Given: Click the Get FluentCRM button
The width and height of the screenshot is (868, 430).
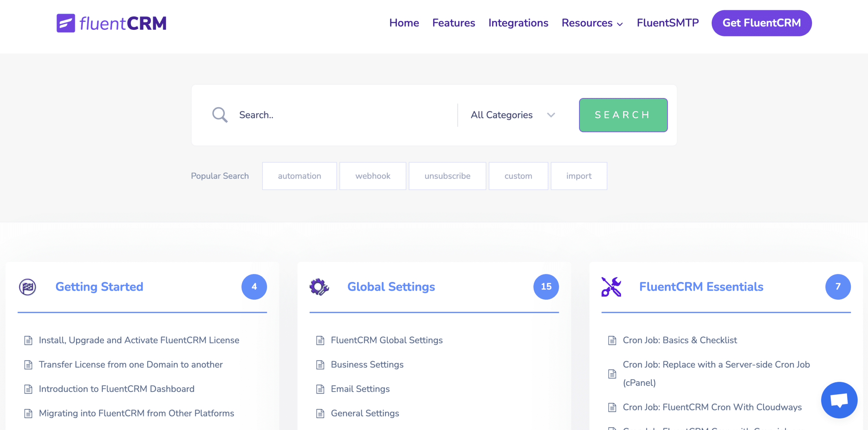Looking at the screenshot, I should tap(761, 23).
